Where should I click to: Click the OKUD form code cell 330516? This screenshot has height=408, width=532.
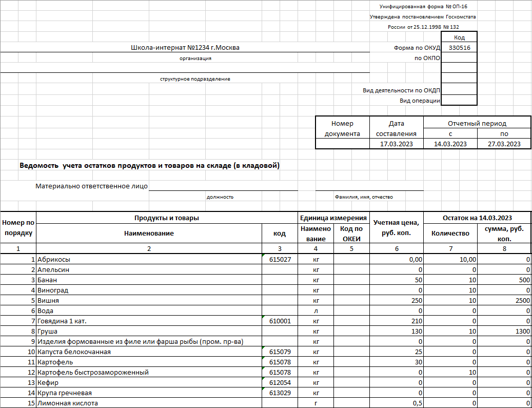[x=459, y=48]
